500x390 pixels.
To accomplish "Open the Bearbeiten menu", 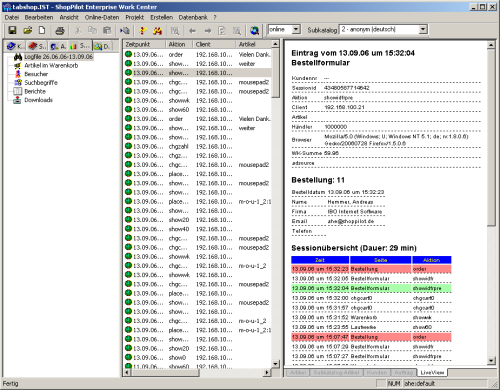I will (39, 17).
